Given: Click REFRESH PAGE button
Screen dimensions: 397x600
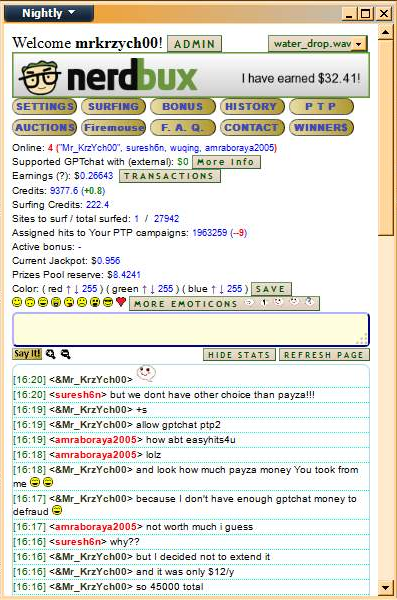Looking at the screenshot, I should [324, 355].
